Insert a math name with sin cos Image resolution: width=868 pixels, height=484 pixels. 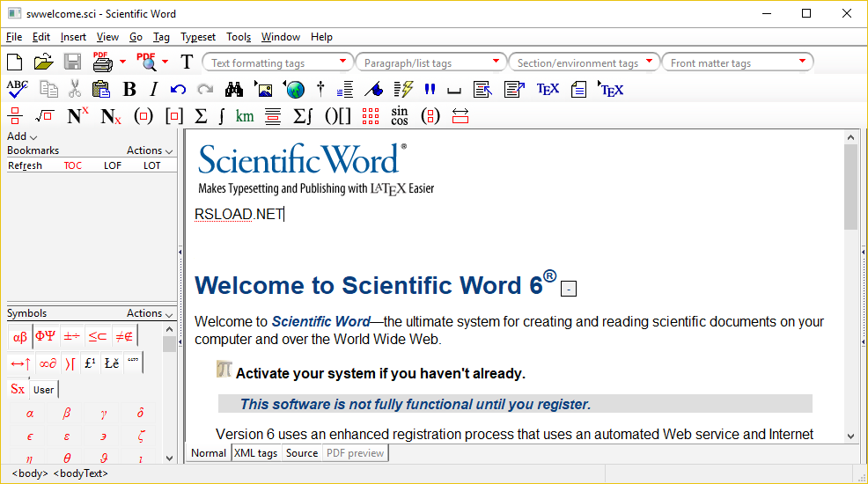(x=400, y=116)
